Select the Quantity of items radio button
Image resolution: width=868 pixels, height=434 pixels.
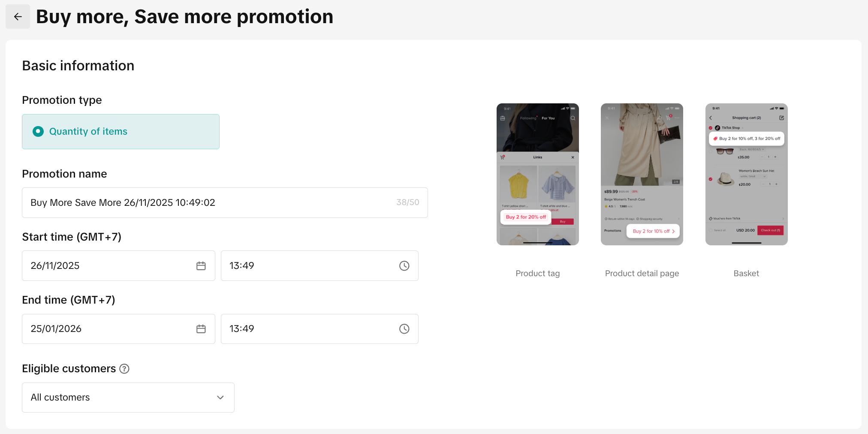pyautogui.click(x=38, y=132)
